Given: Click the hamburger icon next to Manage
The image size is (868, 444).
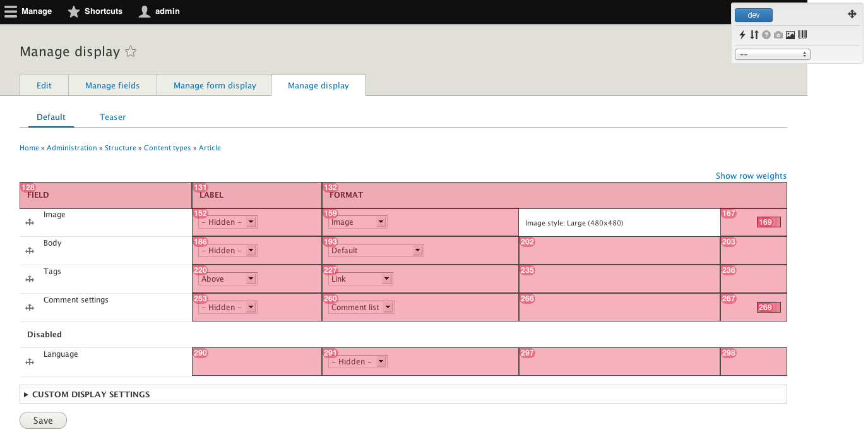Looking at the screenshot, I should click(x=11, y=11).
